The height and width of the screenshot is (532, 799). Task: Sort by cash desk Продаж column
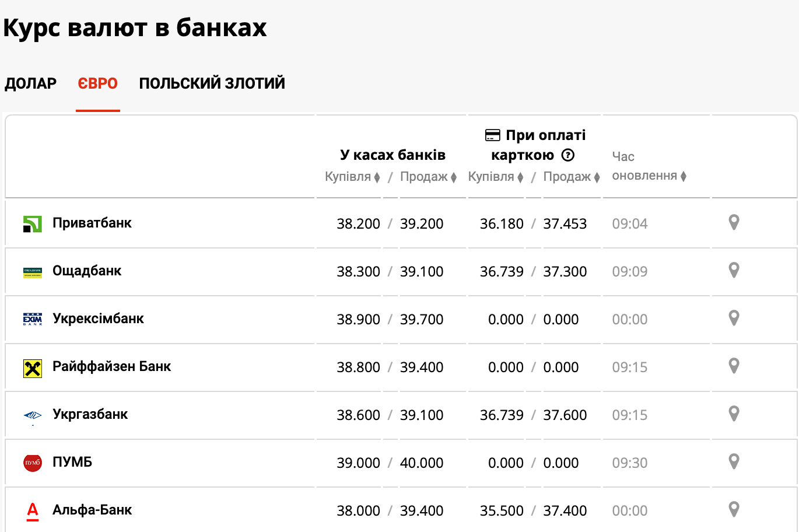coord(428,177)
